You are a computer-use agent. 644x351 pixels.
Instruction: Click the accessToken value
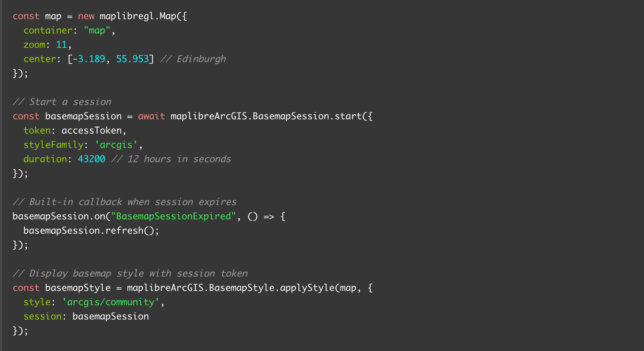[91, 131]
